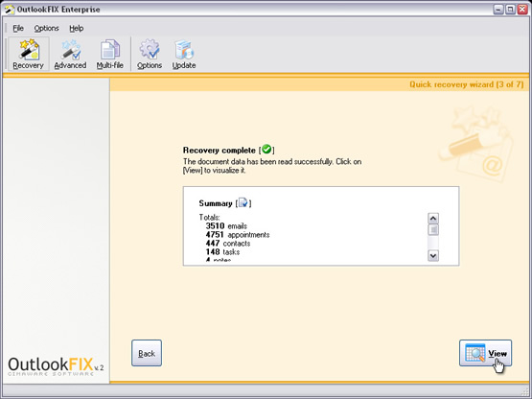Select the "4751 appointments" summary line

point(238,235)
